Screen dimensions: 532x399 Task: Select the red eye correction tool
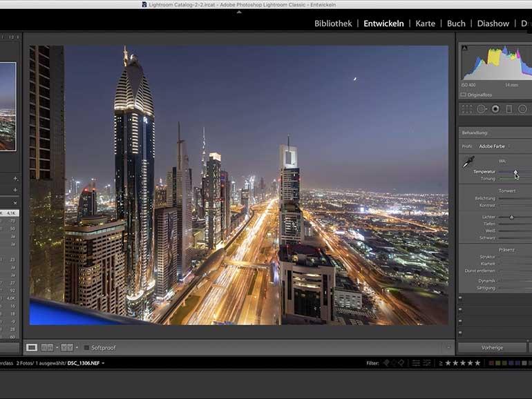(495, 109)
